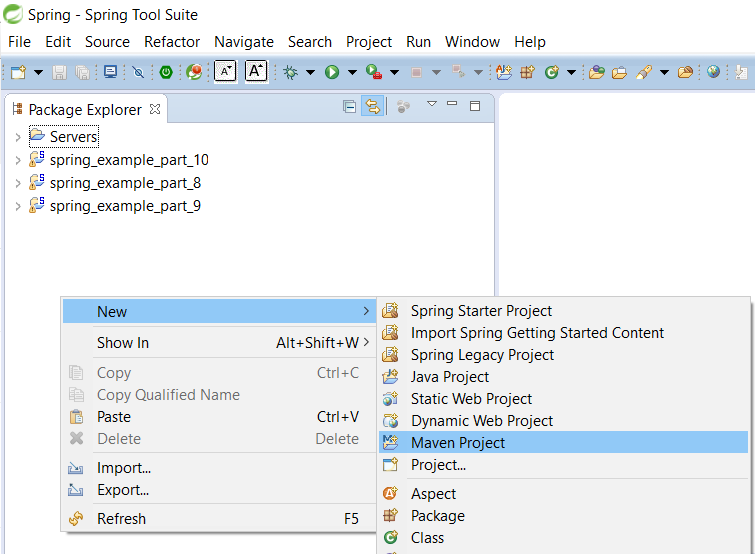Open the Project menu
Image resolution: width=755 pixels, height=554 pixels.
369,42
